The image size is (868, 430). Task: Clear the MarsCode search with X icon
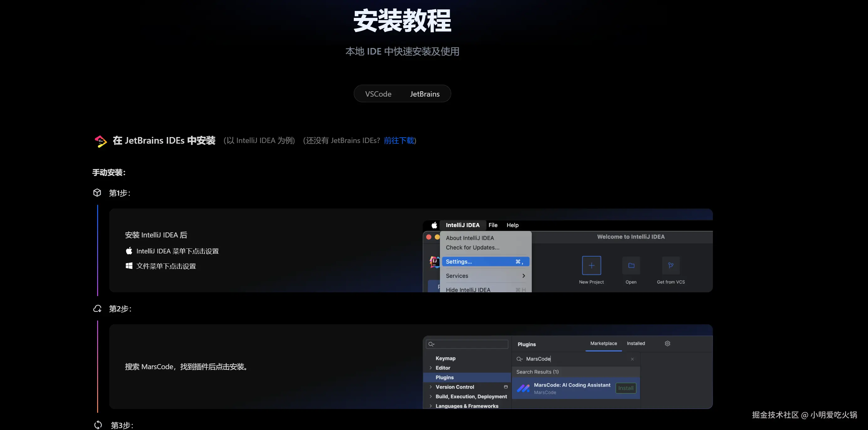pos(632,359)
